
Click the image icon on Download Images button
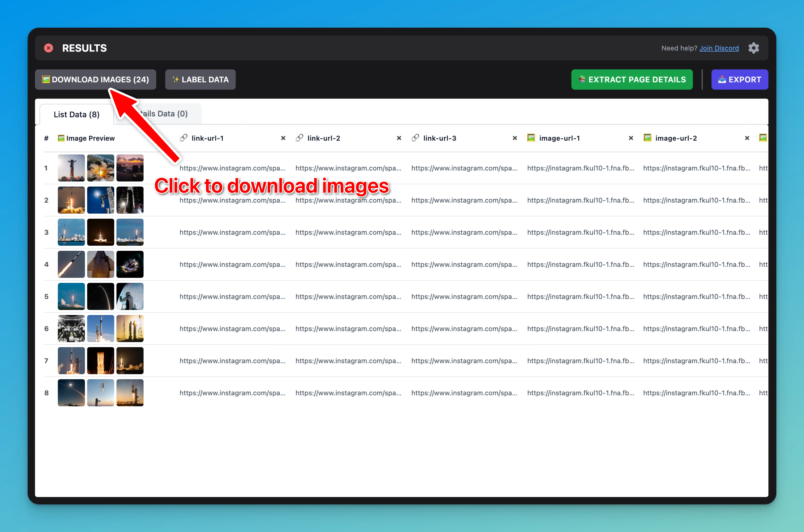[46, 79]
